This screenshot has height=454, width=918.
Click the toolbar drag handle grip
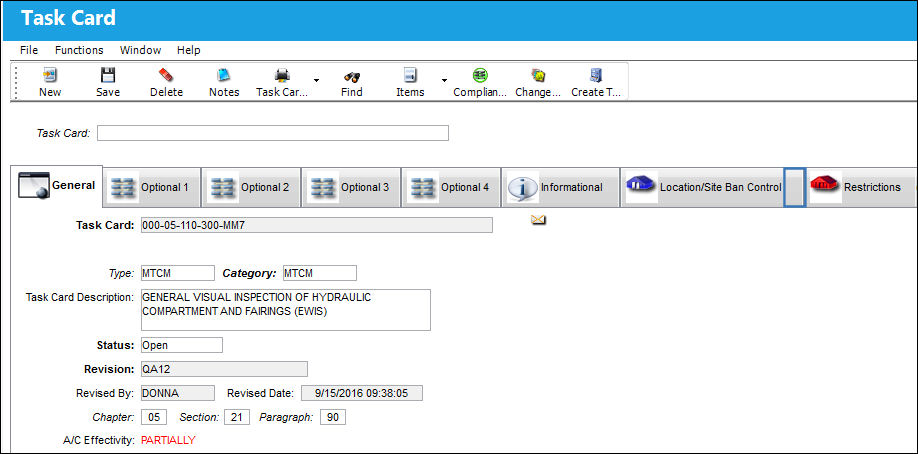tap(15, 81)
